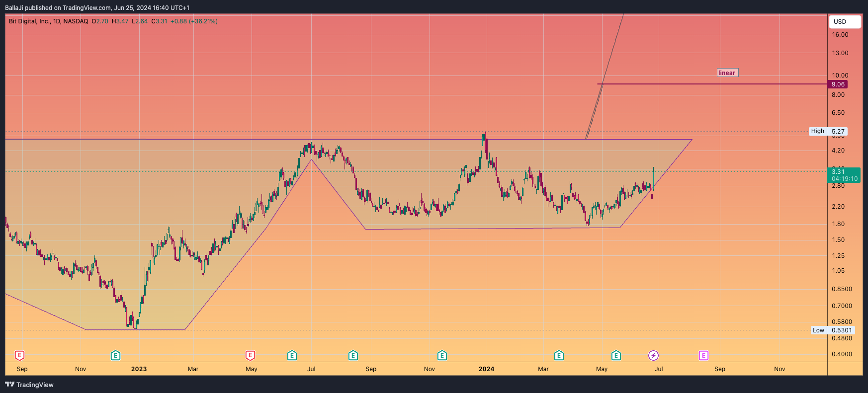868x393 pixels.
Task: Click the 'linear' label on the chart
Action: tap(727, 73)
